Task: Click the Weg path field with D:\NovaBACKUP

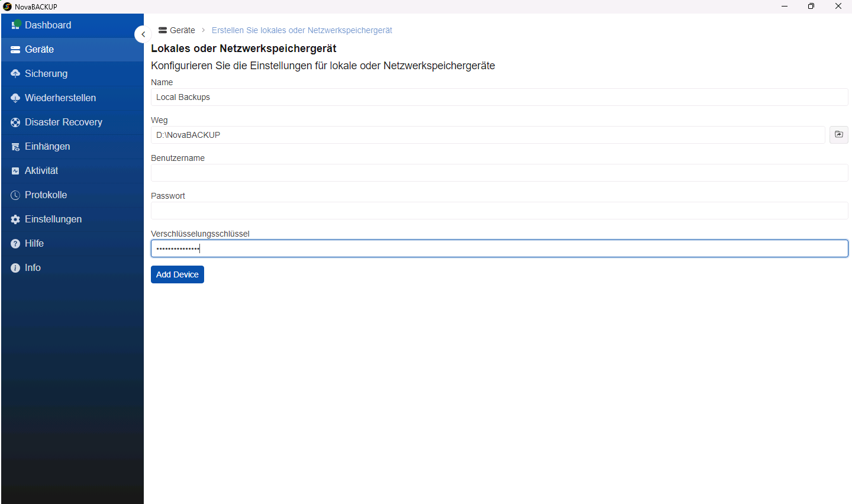Action: 488,135
